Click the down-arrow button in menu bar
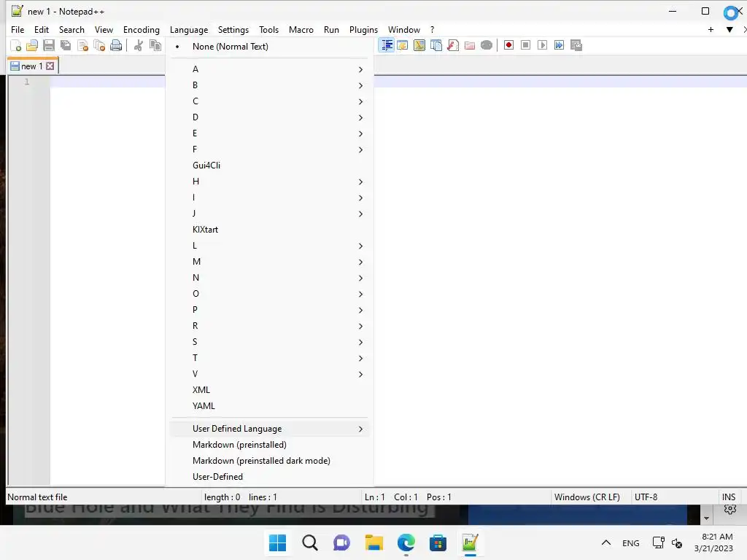 coord(729,29)
